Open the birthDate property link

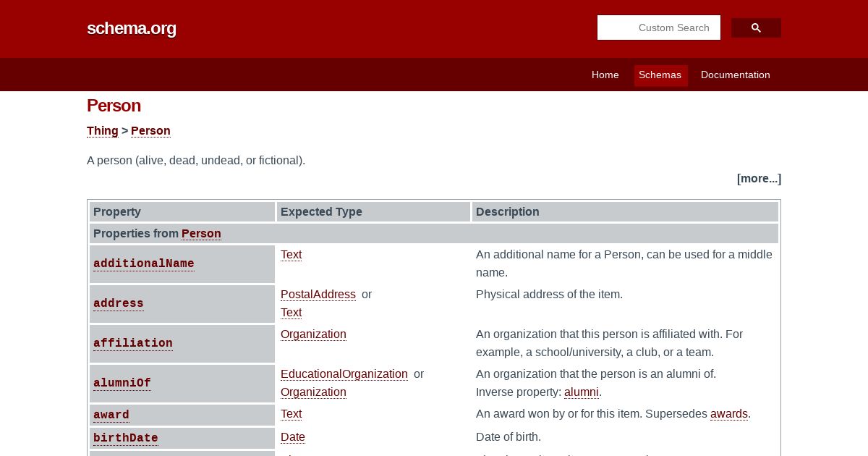(x=126, y=438)
